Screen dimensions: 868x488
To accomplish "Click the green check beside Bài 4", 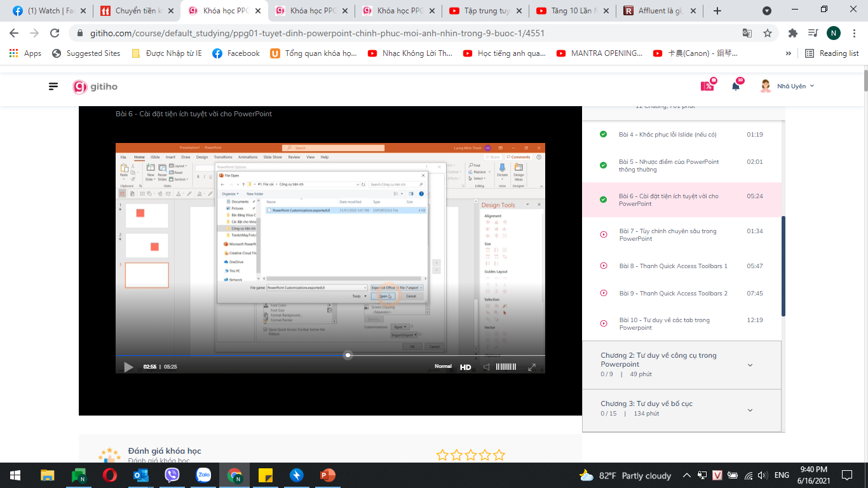I will click(603, 134).
